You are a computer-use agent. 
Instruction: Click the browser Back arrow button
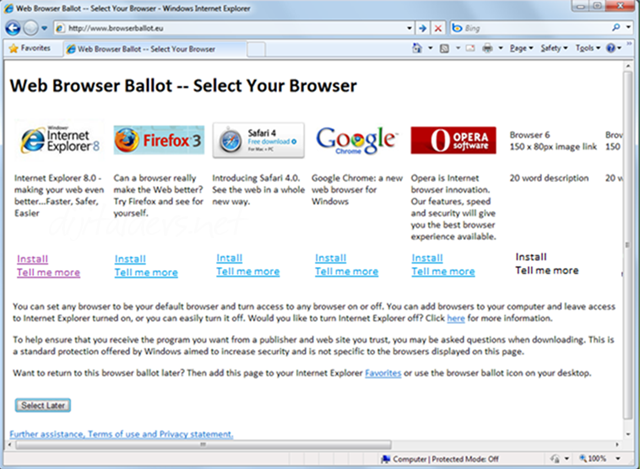[x=13, y=28]
